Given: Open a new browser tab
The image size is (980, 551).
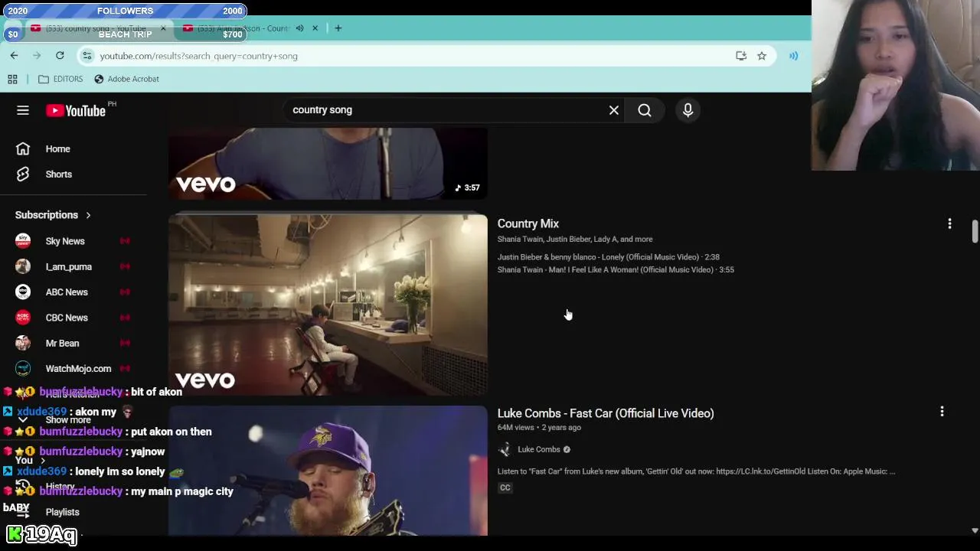Looking at the screenshot, I should click(x=338, y=28).
